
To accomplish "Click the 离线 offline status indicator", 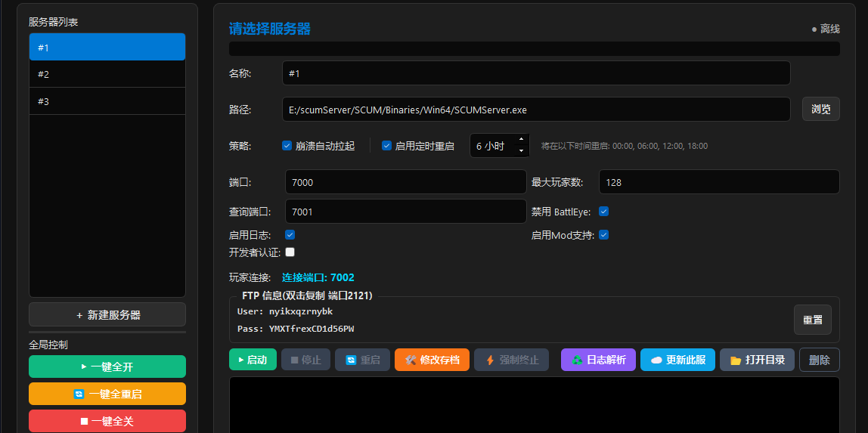I will pos(826,29).
